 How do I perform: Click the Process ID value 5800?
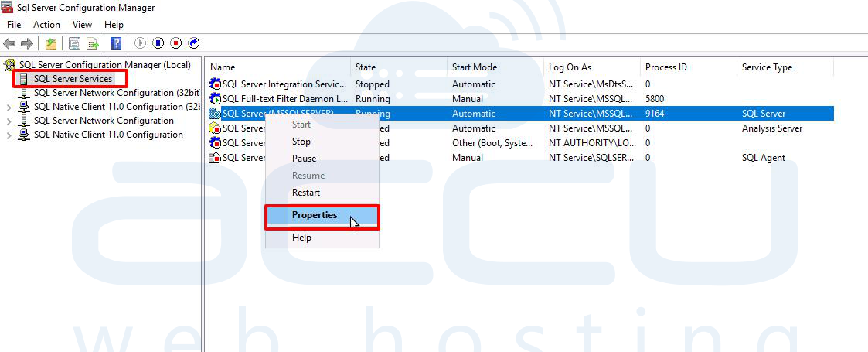(655, 99)
